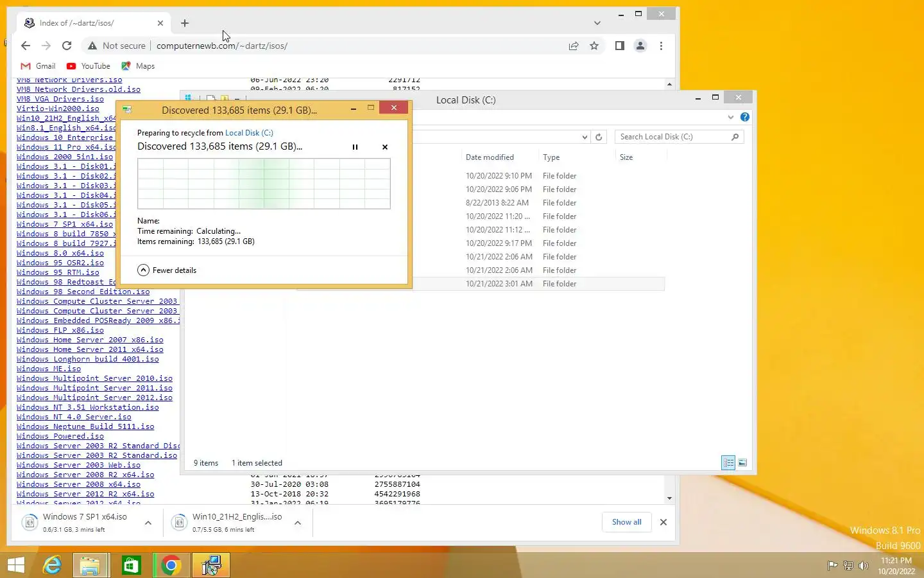The height and width of the screenshot is (578, 924).
Task: Open Local Disk (C:) link in recycle dialog
Action: tap(249, 133)
